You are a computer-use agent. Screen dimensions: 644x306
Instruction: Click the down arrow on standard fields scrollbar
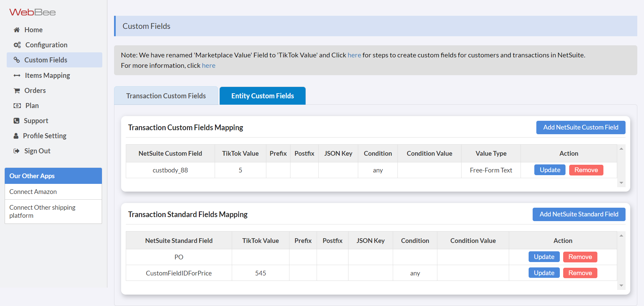[621, 286]
